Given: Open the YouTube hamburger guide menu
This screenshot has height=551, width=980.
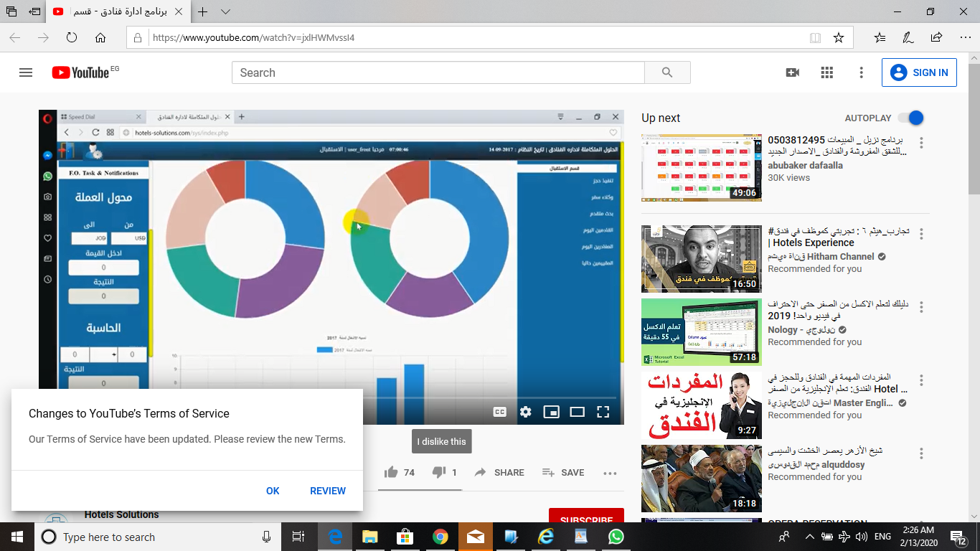Looking at the screenshot, I should [x=26, y=72].
